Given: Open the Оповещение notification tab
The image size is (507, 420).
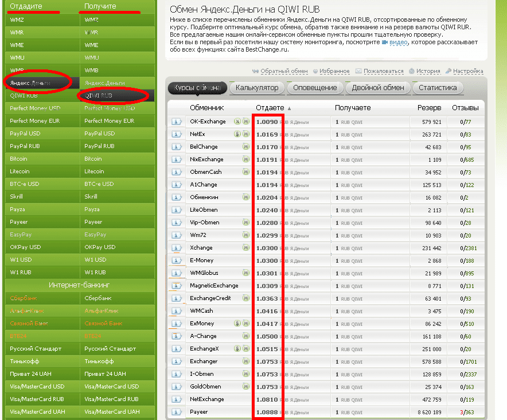Looking at the screenshot, I should [x=315, y=88].
